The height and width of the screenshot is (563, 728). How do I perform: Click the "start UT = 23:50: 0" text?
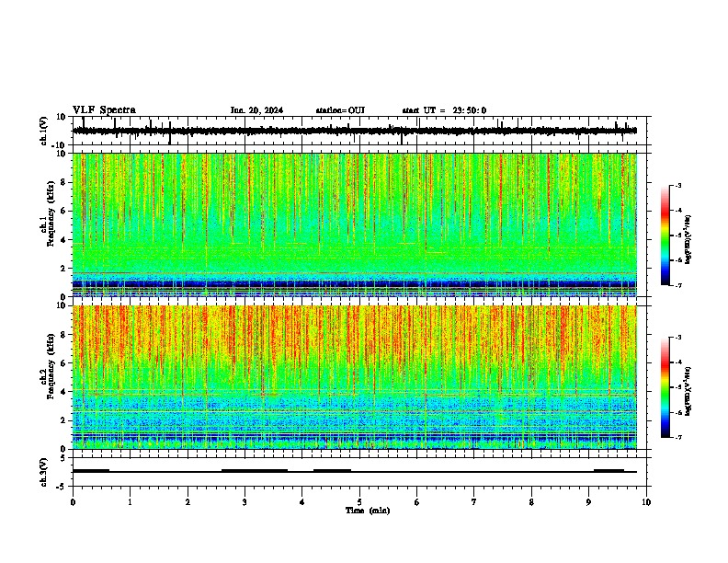444,110
